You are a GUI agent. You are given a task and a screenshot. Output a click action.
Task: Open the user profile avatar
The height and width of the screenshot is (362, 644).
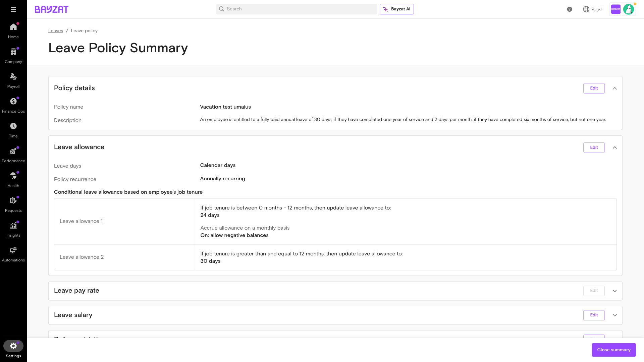[629, 9]
